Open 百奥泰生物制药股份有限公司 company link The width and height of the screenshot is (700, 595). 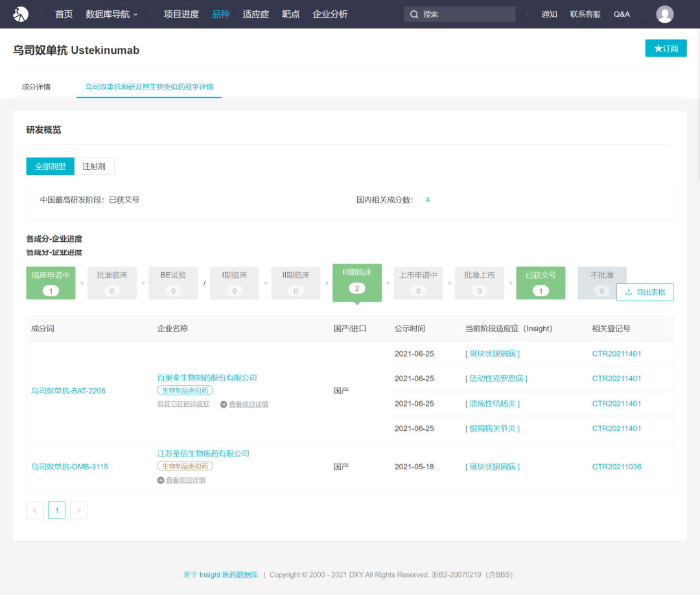click(207, 378)
